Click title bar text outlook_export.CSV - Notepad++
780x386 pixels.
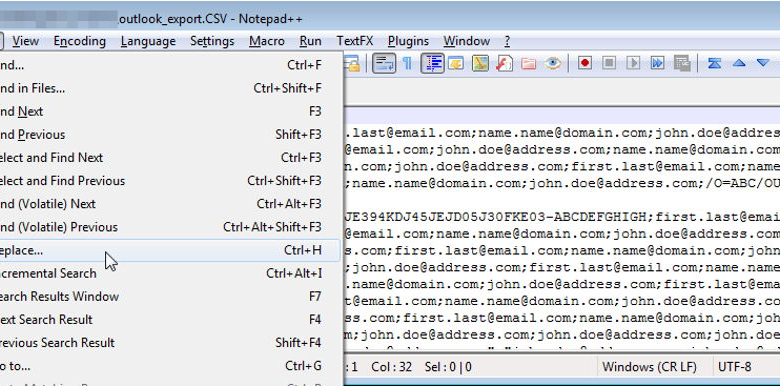click(209, 19)
